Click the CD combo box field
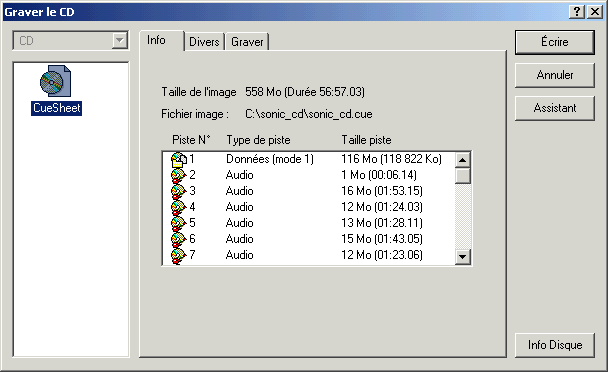 [x=71, y=40]
